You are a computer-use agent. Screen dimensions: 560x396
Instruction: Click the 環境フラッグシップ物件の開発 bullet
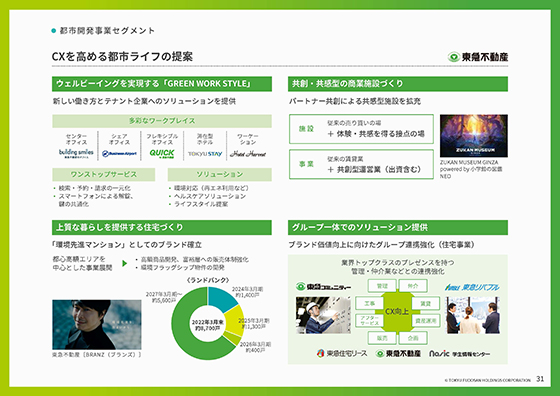point(183,267)
